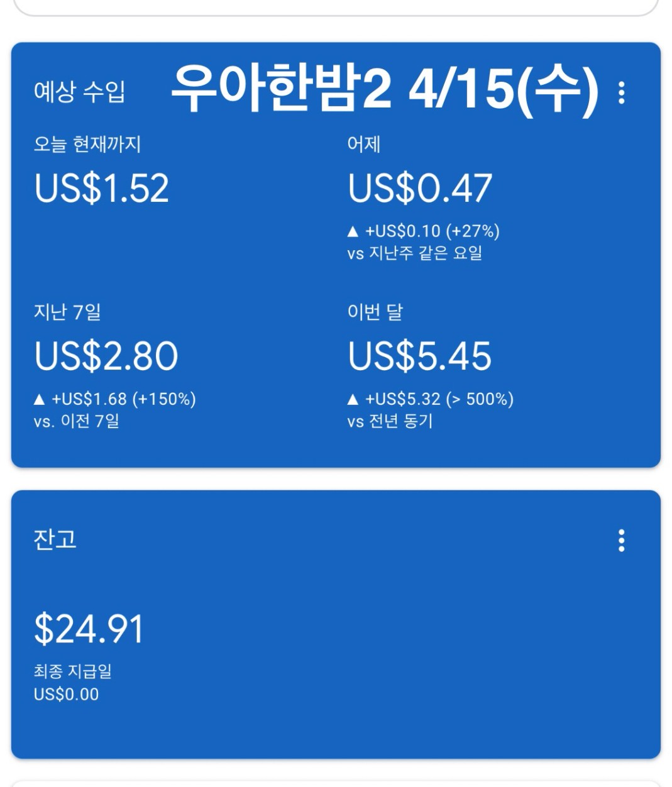Tap the balance amount $24.91
This screenshot has height=787, width=672.
click(x=89, y=629)
